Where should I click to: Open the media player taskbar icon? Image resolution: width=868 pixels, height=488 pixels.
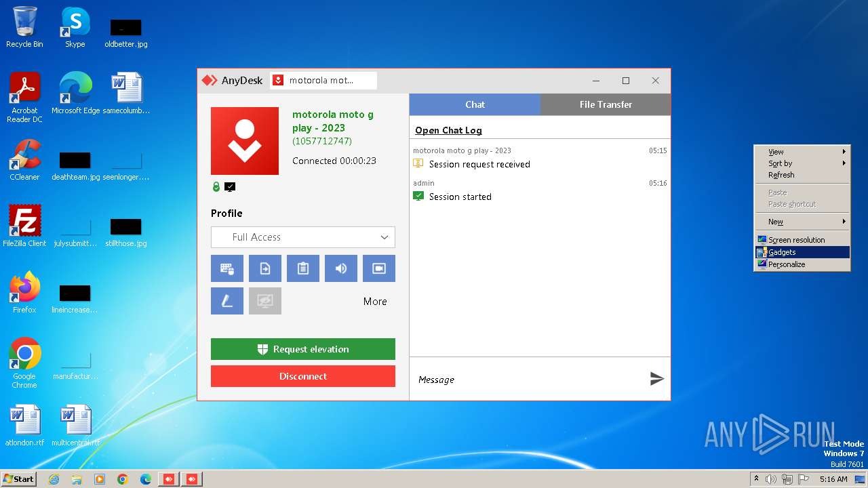[100, 479]
